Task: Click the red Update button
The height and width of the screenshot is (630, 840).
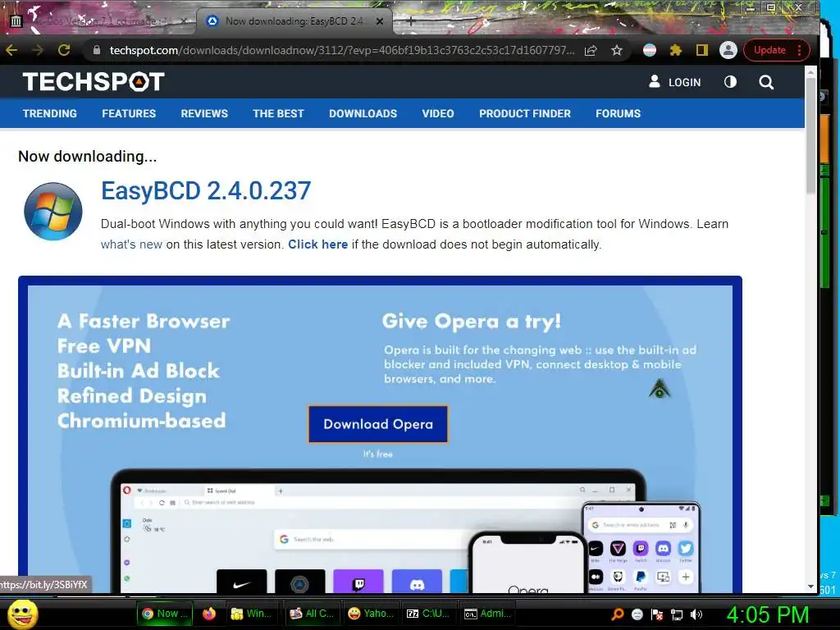Action: pyautogui.click(x=776, y=50)
